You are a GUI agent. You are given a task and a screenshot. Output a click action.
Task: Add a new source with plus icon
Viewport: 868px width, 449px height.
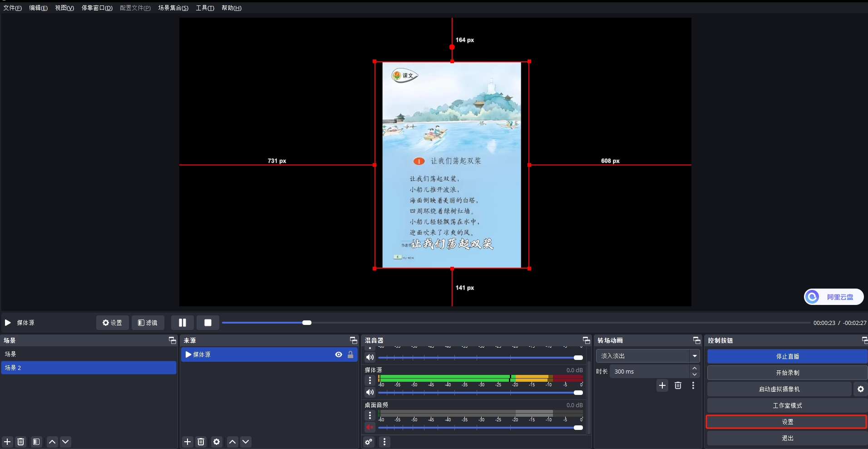[x=187, y=442]
